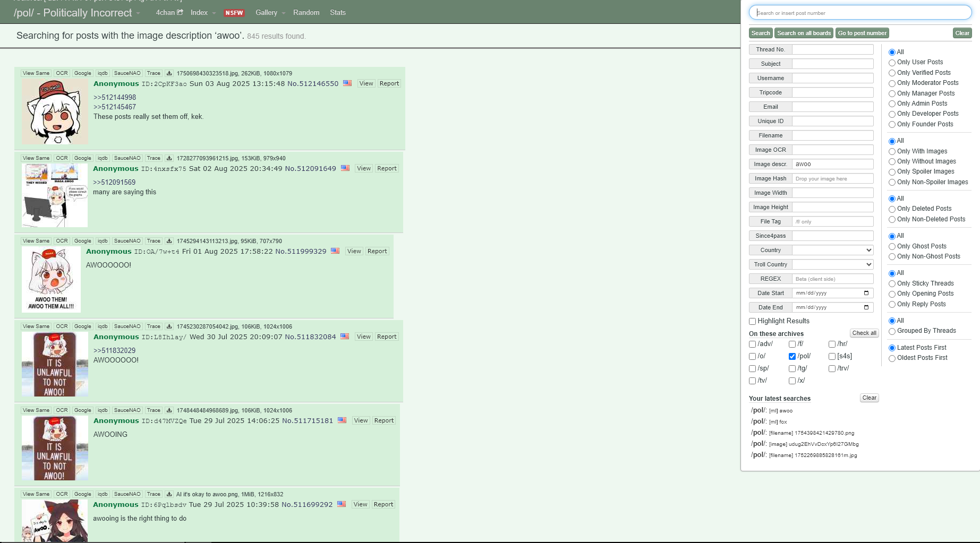Screen dimensions: 980x543
Task: Click Go to post number button
Action: [x=862, y=33]
